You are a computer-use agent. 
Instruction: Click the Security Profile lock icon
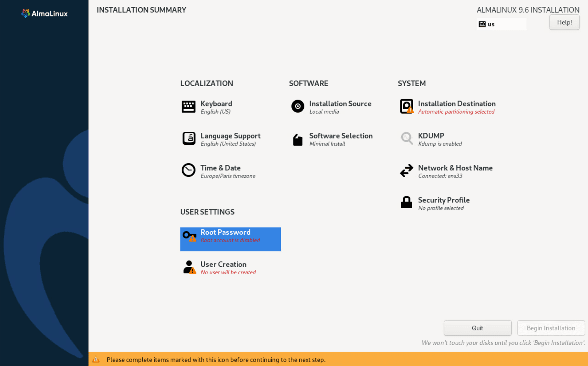pyautogui.click(x=406, y=202)
